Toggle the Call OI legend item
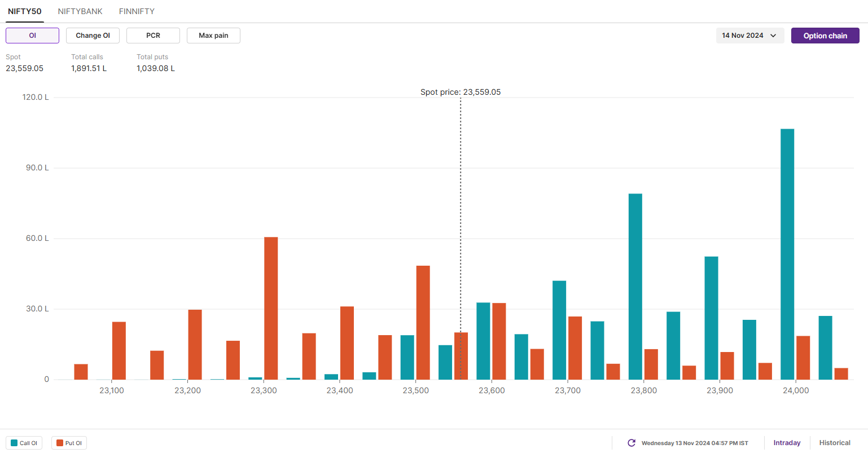The width and height of the screenshot is (868, 453). [24, 443]
